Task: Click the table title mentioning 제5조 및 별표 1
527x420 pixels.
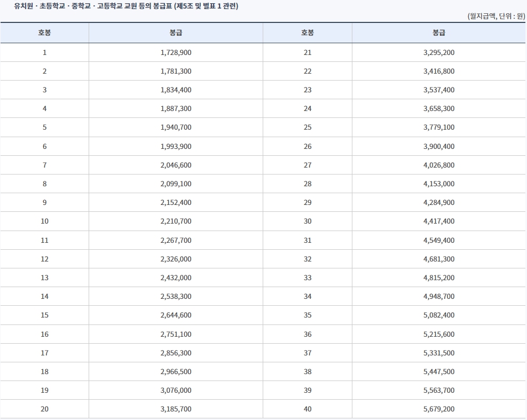Action: pyautogui.click(x=126, y=6)
